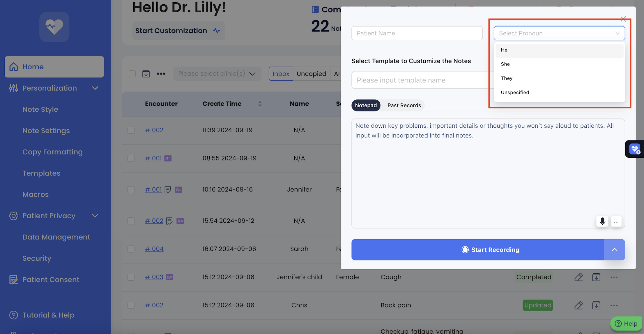Click the Patient Name input field
The width and height of the screenshot is (644, 334).
click(417, 33)
